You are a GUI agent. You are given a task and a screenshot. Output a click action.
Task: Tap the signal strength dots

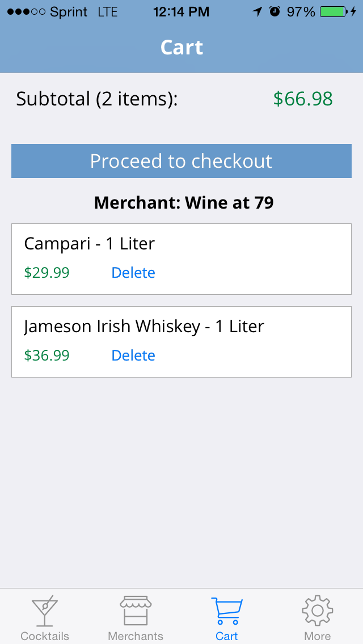coord(26,12)
